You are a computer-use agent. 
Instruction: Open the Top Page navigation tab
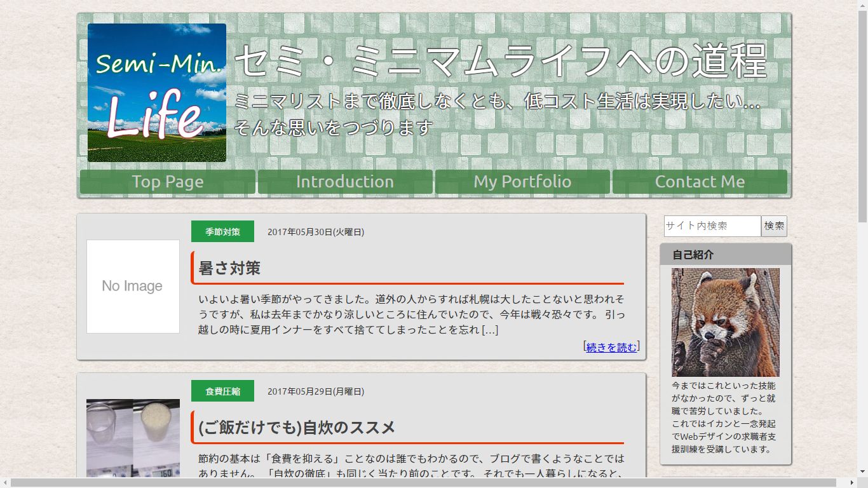pos(168,182)
